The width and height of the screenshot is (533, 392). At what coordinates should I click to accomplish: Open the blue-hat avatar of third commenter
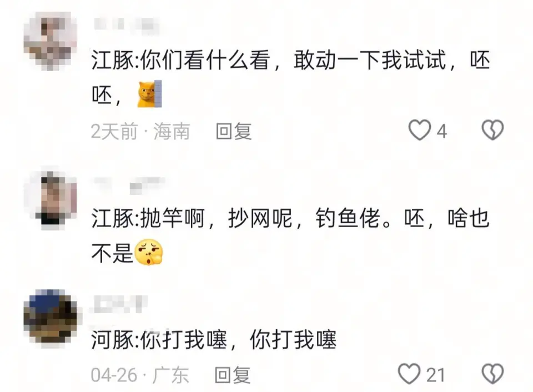51,316
